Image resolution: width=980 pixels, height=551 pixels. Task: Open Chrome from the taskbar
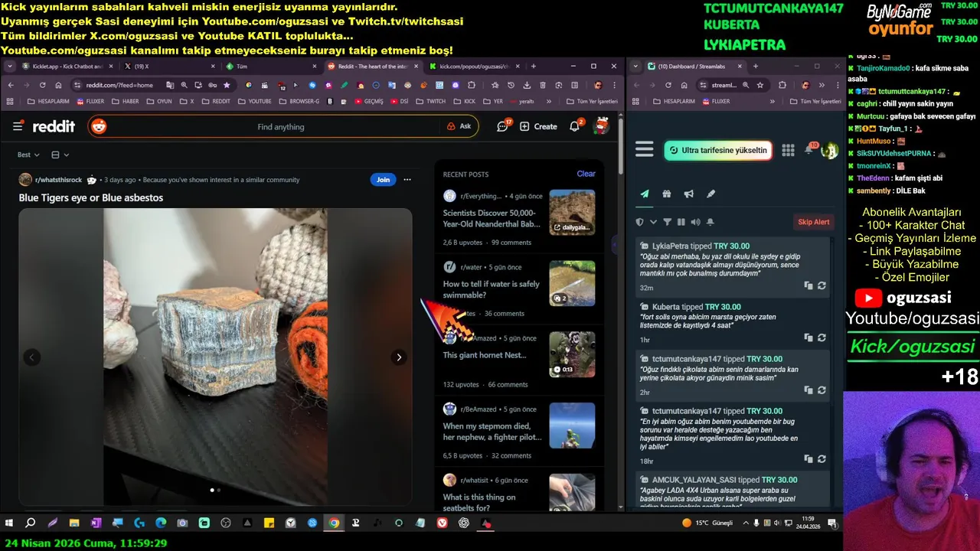click(334, 523)
